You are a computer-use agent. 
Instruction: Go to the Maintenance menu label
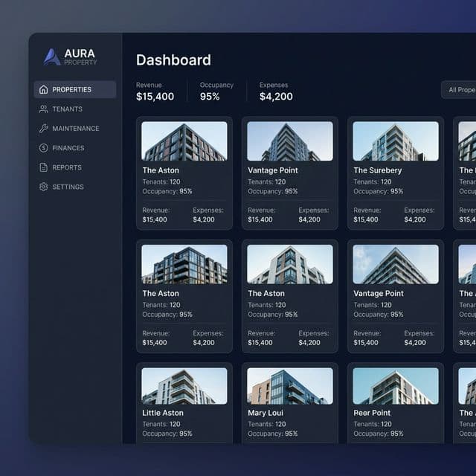click(x=75, y=129)
